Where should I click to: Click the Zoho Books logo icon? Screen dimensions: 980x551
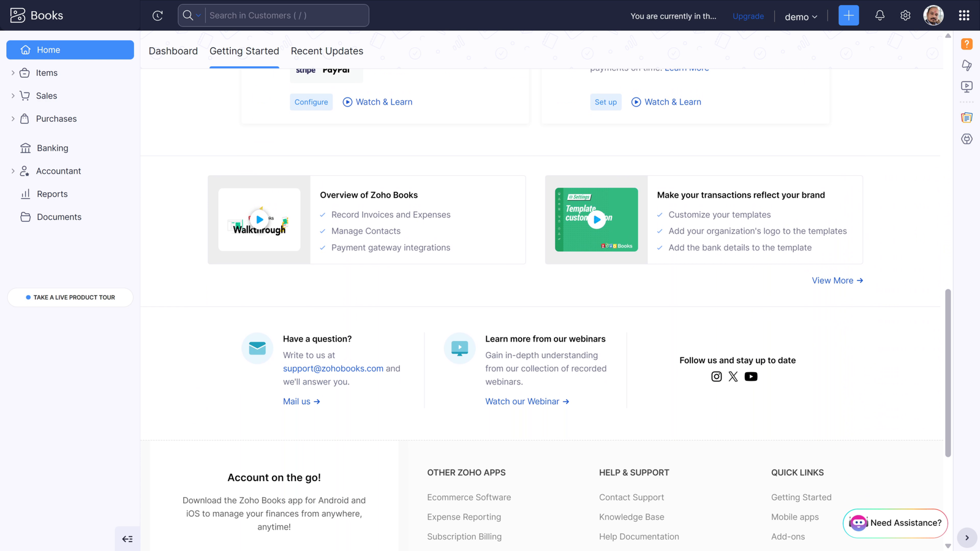click(x=18, y=15)
